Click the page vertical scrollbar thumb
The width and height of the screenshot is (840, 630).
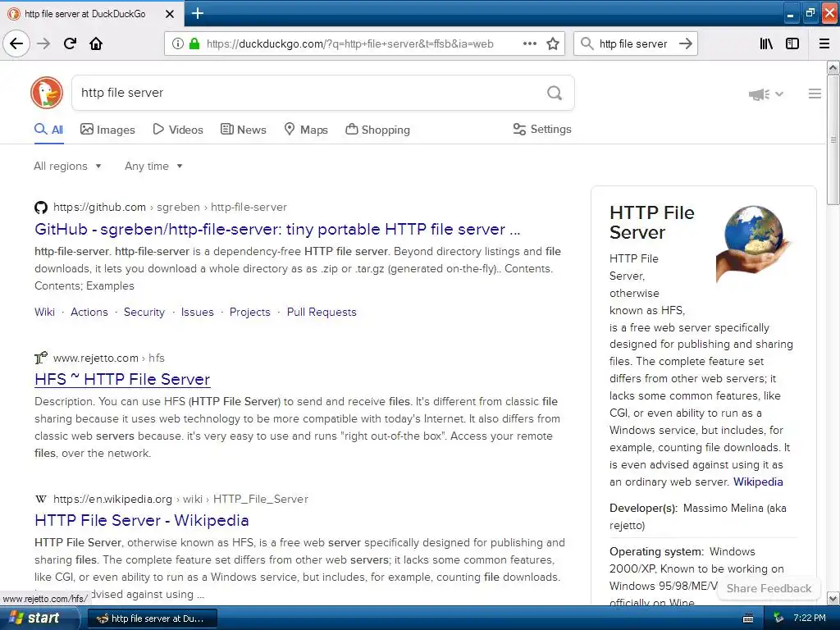[x=833, y=139]
